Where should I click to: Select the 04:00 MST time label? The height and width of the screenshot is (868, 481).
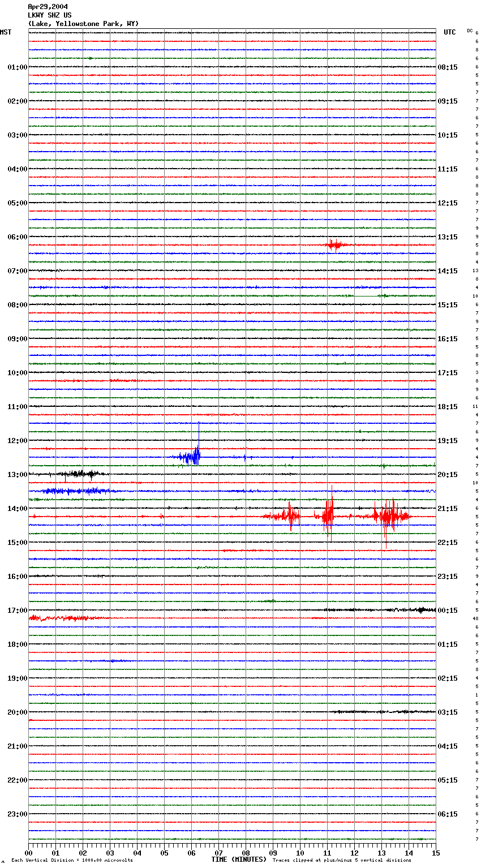(17, 169)
